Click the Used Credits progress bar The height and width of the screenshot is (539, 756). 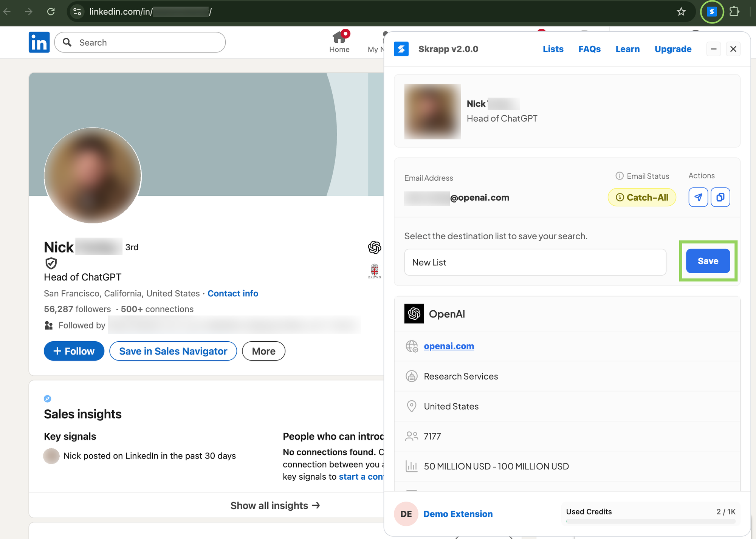[650, 521]
